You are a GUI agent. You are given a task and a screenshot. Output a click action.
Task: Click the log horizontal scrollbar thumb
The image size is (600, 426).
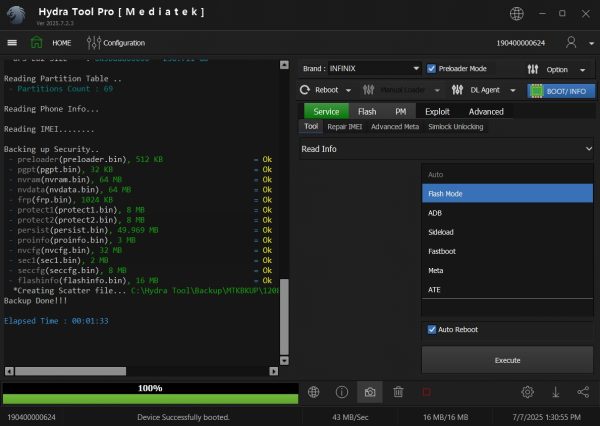point(70,371)
